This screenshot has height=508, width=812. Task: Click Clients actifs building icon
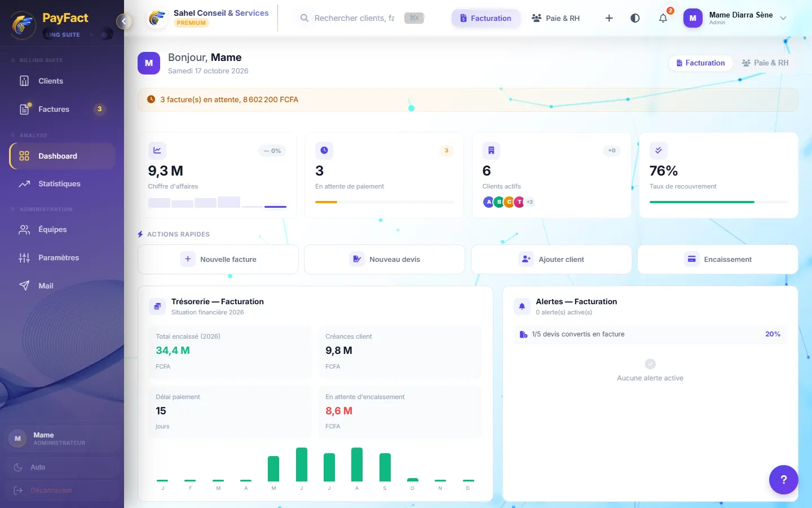(491, 151)
